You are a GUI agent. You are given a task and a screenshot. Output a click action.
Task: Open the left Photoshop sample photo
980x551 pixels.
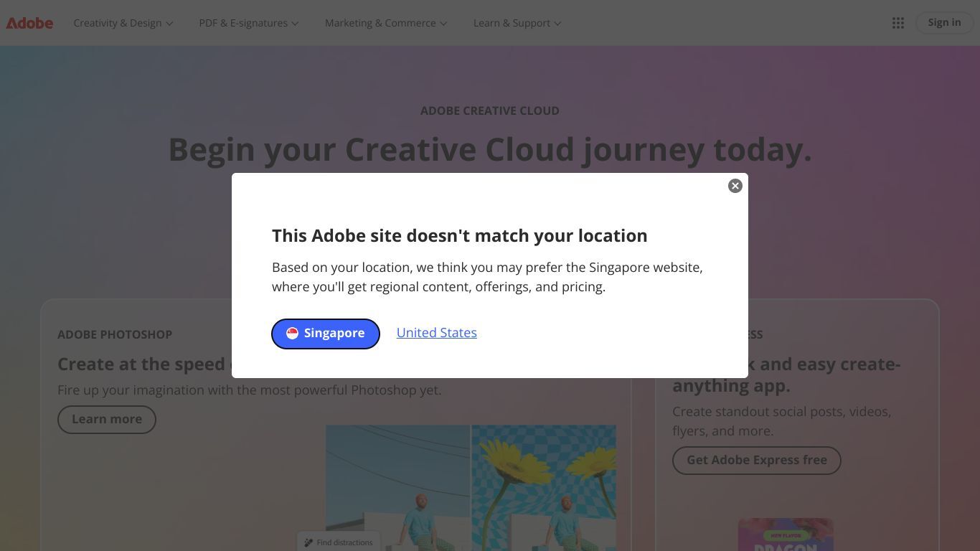point(397,488)
